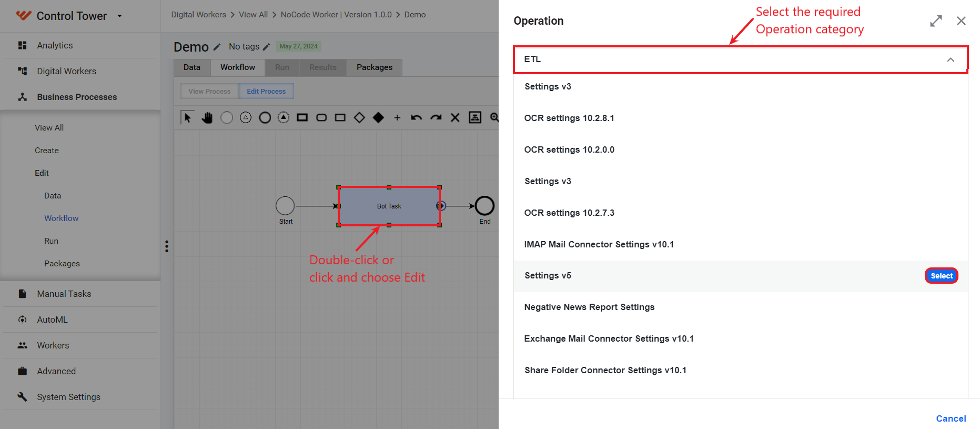980x429 pixels.
Task: Select the Start event node
Action: (285, 206)
